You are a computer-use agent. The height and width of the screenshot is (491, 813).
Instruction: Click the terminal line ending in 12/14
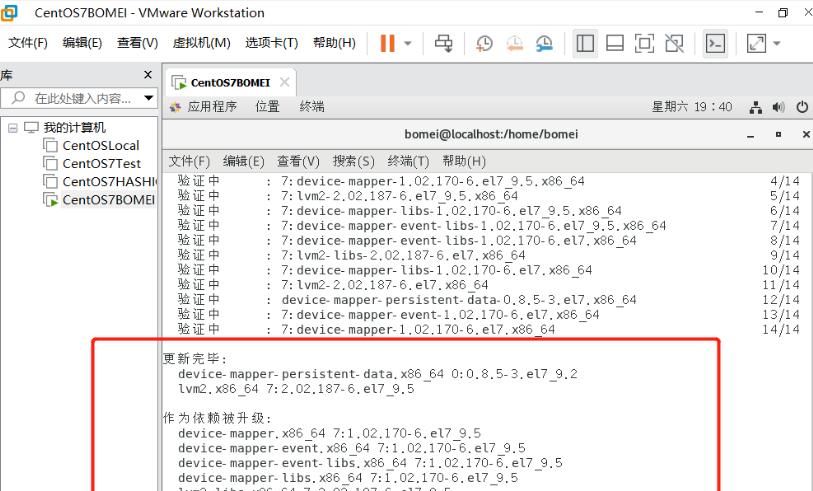pyautogui.click(x=488, y=300)
